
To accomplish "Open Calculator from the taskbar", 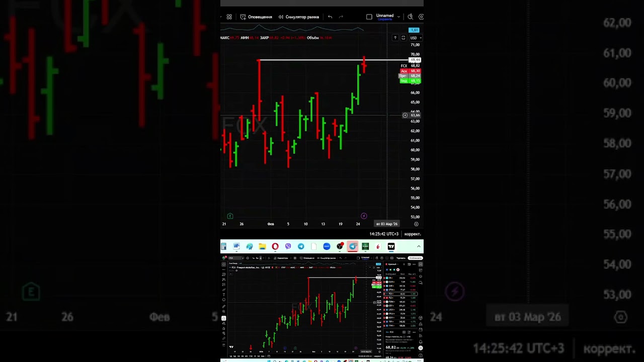I will coord(224,246).
